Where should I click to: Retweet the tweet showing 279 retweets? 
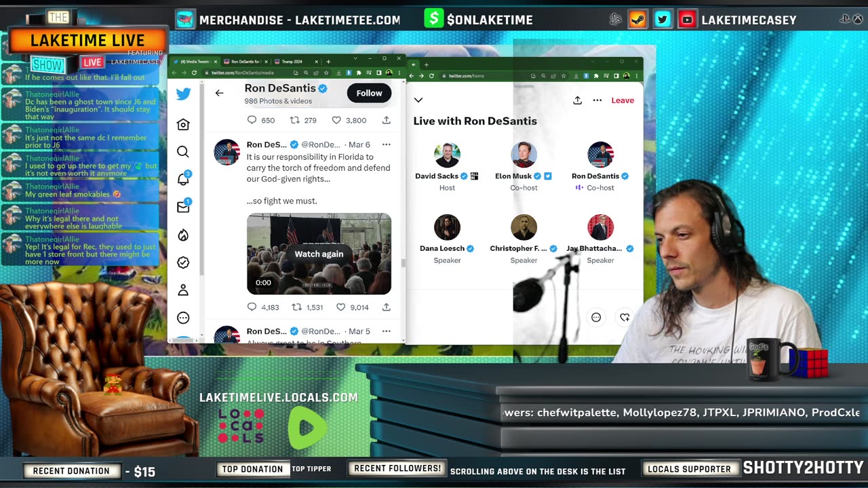click(x=295, y=120)
